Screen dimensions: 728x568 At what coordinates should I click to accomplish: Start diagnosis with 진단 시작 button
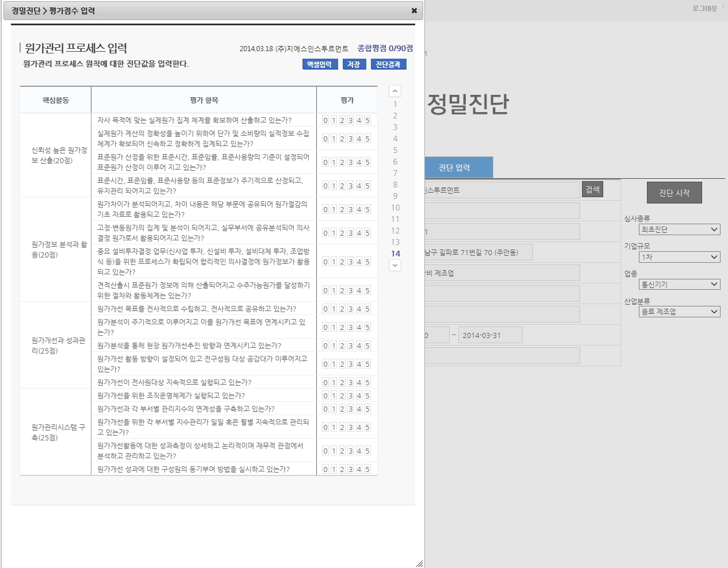(x=674, y=193)
